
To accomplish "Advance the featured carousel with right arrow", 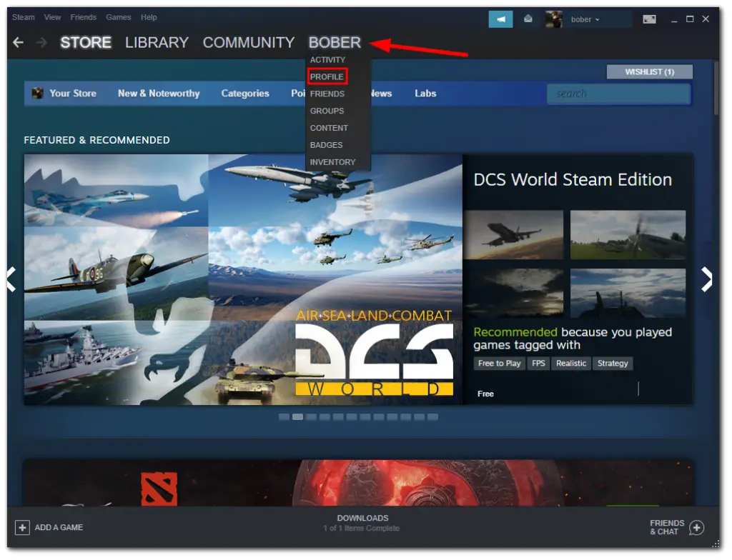I will click(x=707, y=279).
